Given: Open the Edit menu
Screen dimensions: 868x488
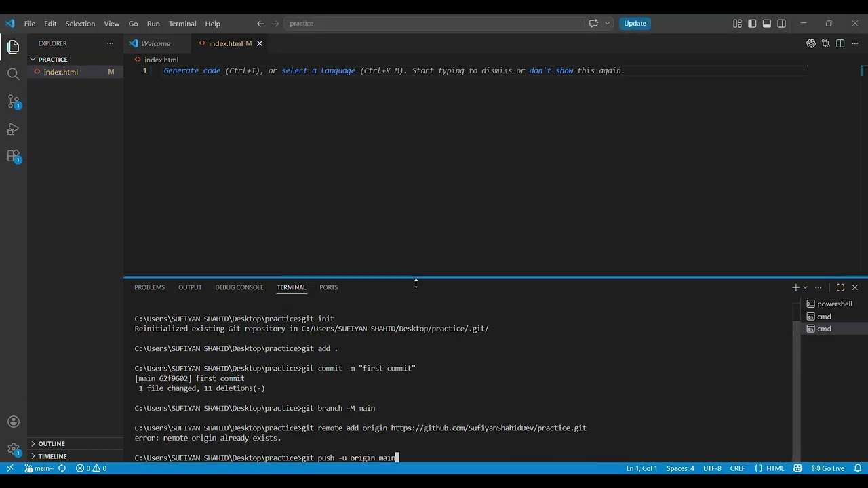Looking at the screenshot, I should pyautogui.click(x=50, y=24).
